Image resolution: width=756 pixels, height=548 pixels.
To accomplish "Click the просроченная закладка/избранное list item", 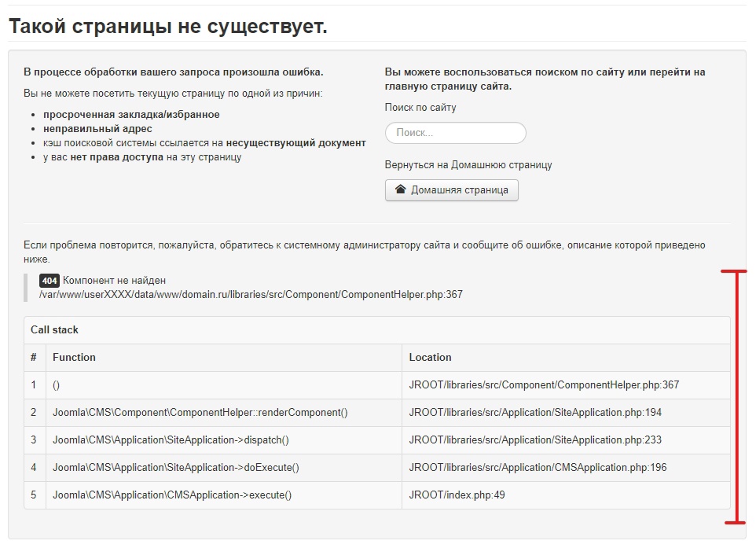I will (x=131, y=115).
